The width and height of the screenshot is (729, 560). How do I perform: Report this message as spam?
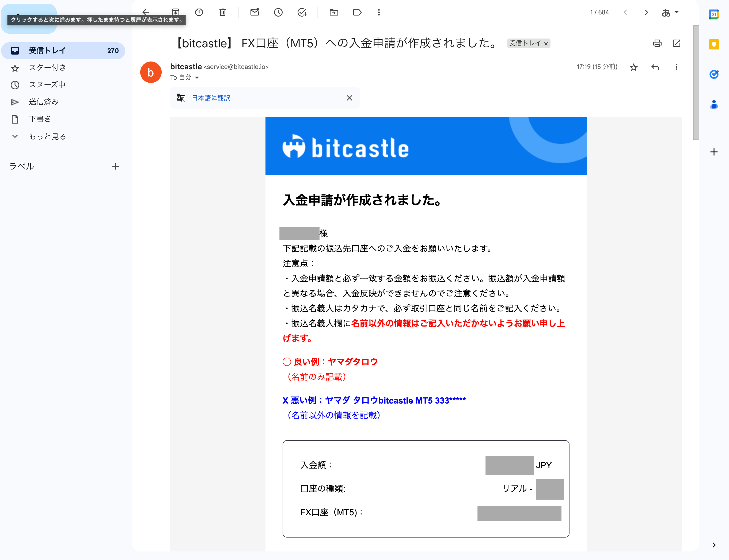[199, 12]
